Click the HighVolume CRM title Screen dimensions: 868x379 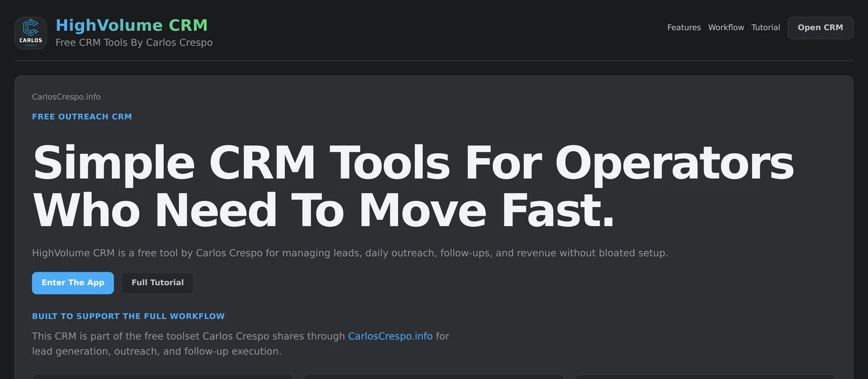point(132,25)
